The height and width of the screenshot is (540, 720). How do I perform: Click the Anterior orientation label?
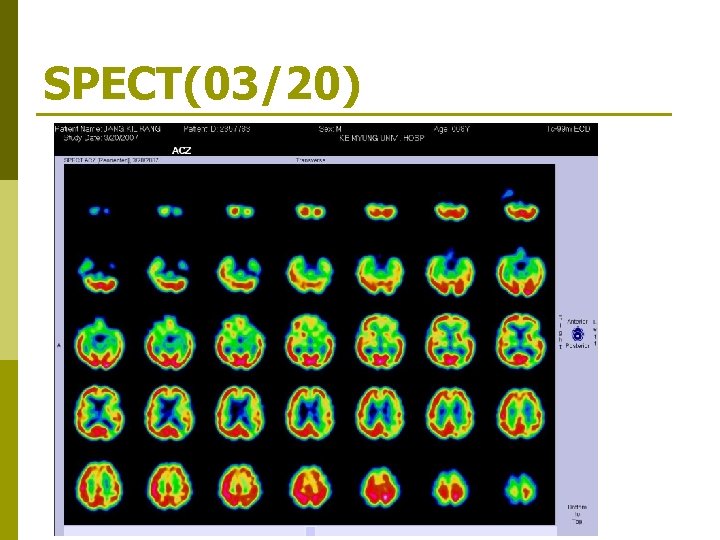(577, 322)
